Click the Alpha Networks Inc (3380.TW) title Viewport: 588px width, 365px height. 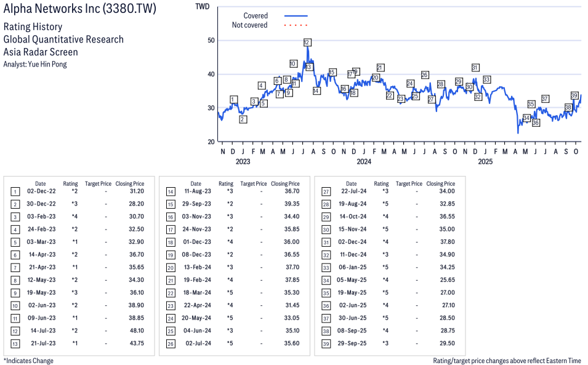[79, 9]
